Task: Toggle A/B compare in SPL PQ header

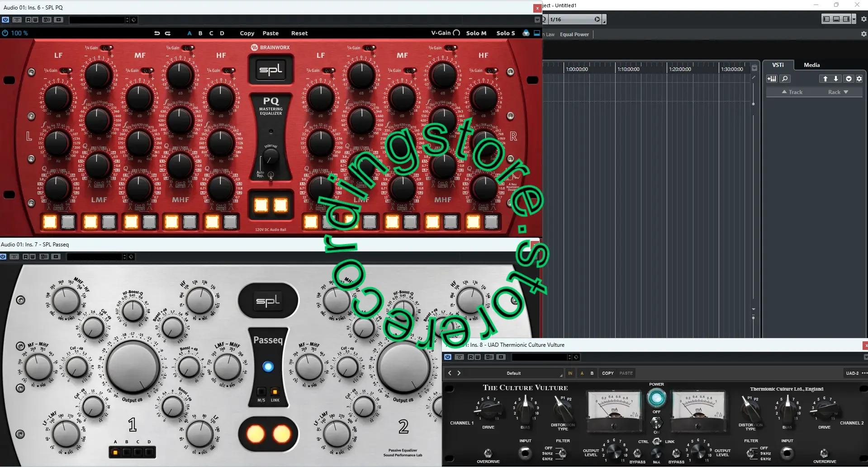Action: (x=47, y=20)
